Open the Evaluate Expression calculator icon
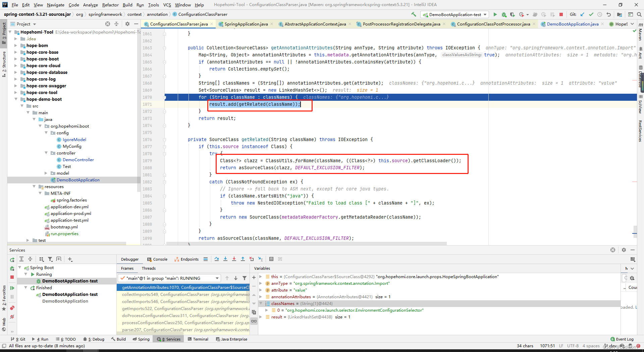The height and width of the screenshot is (352, 644). (271, 259)
